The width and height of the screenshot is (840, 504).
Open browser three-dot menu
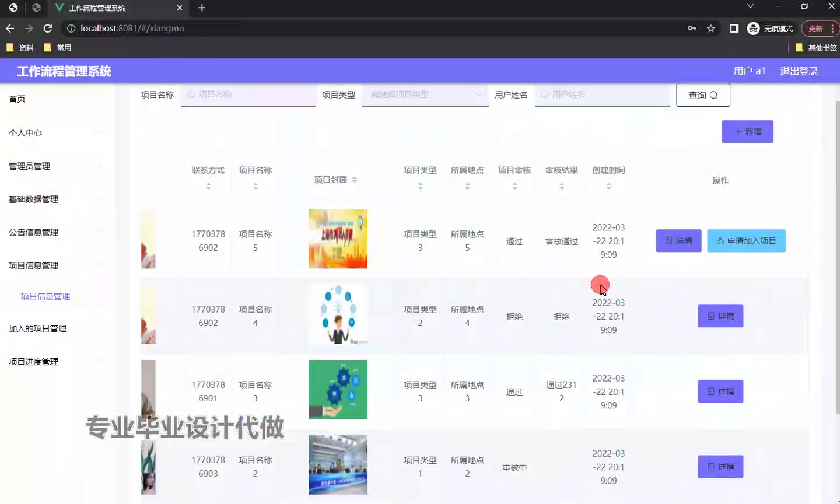click(x=832, y=29)
